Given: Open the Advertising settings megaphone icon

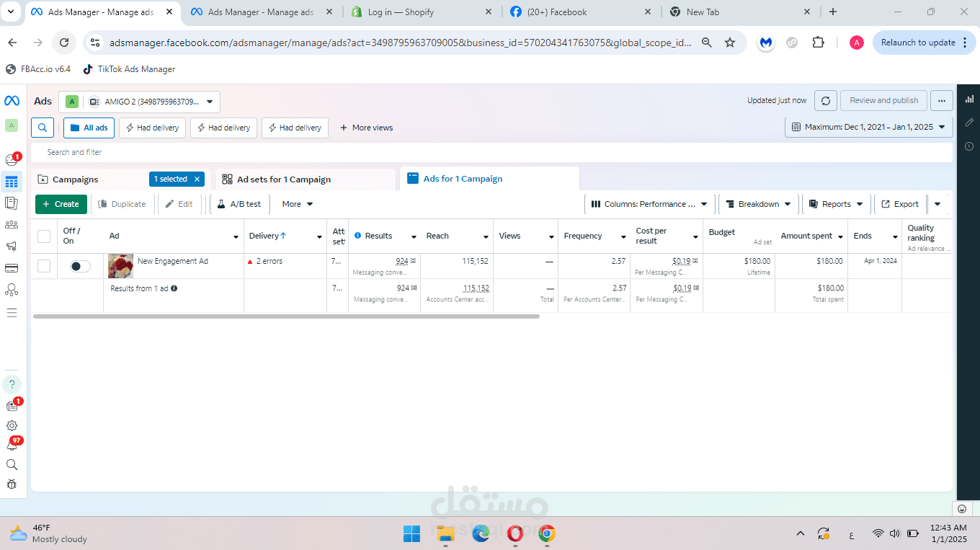Looking at the screenshot, I should pyautogui.click(x=12, y=247).
